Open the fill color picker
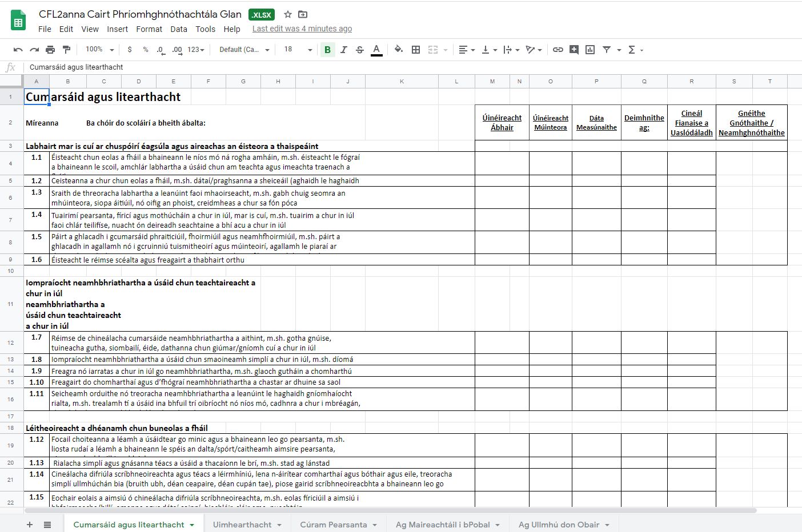 point(399,50)
